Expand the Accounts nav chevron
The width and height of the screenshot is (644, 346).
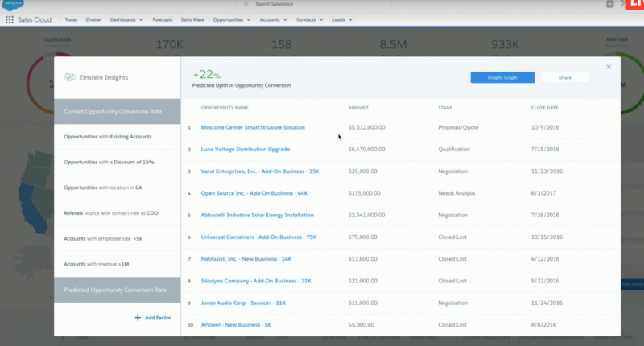click(285, 19)
